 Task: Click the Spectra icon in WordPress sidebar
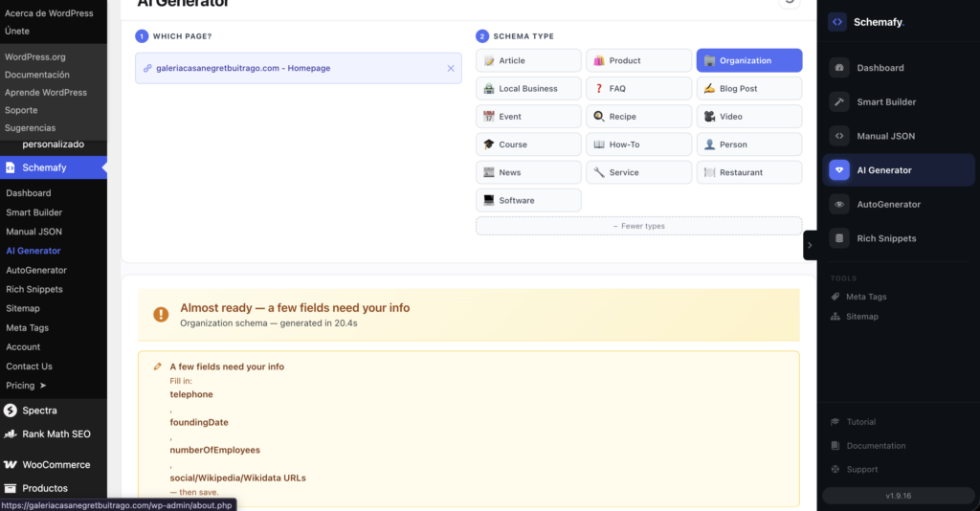point(10,411)
